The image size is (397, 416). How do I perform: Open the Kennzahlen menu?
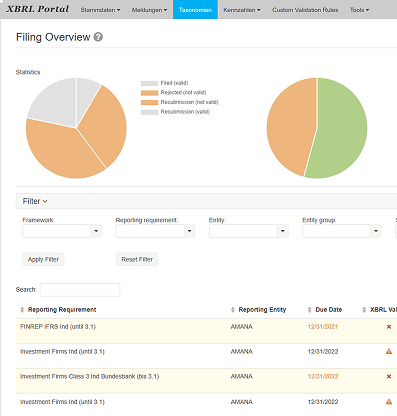click(x=242, y=10)
